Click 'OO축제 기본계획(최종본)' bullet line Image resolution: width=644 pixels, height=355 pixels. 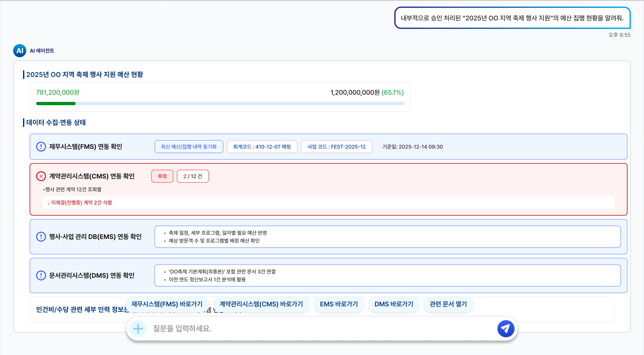[222, 272]
